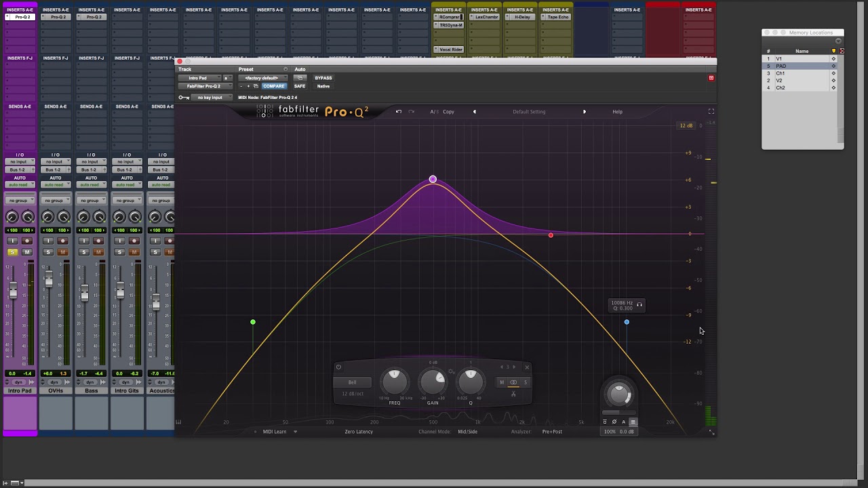Click the band S (side) button

pos(524,382)
